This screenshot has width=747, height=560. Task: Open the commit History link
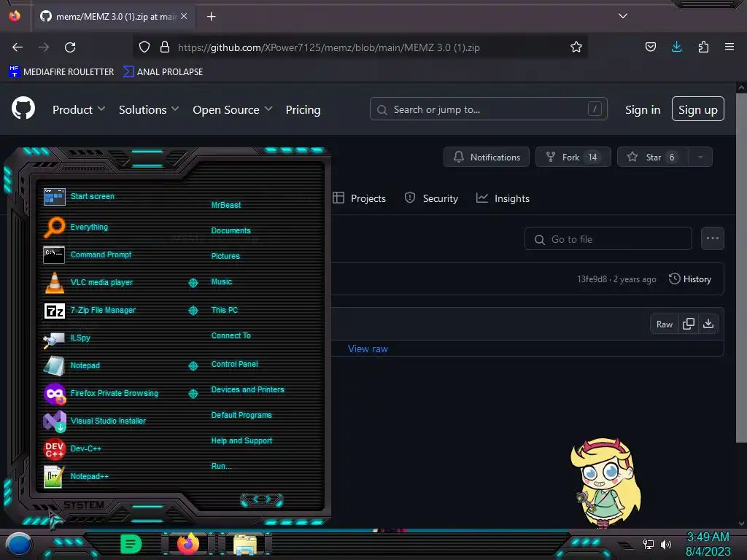[690, 279]
